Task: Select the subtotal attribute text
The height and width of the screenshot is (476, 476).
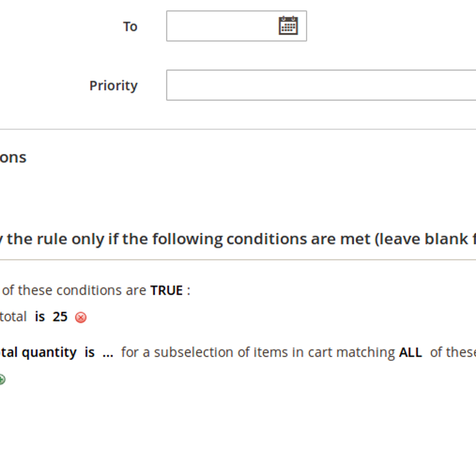Action: [x=13, y=317]
